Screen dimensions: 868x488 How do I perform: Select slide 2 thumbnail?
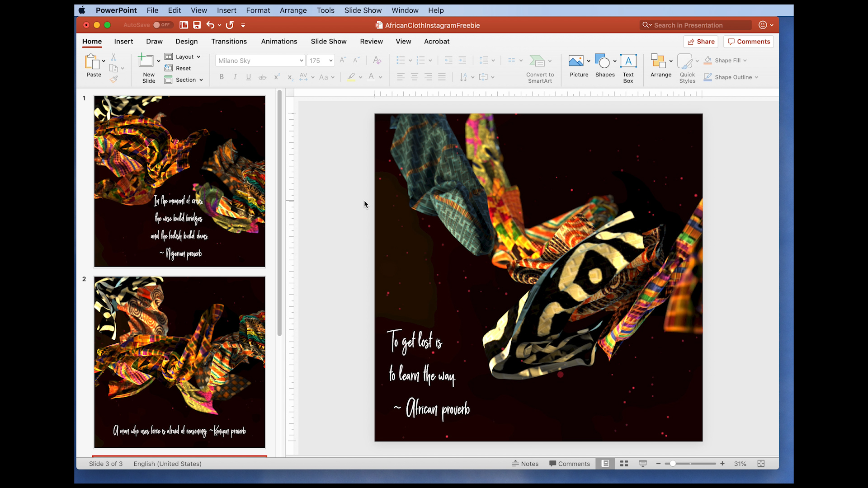point(179,361)
